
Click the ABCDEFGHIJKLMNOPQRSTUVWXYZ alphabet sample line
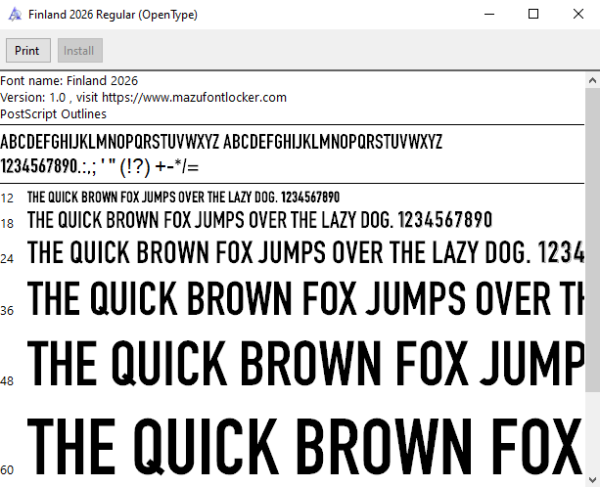click(x=221, y=142)
